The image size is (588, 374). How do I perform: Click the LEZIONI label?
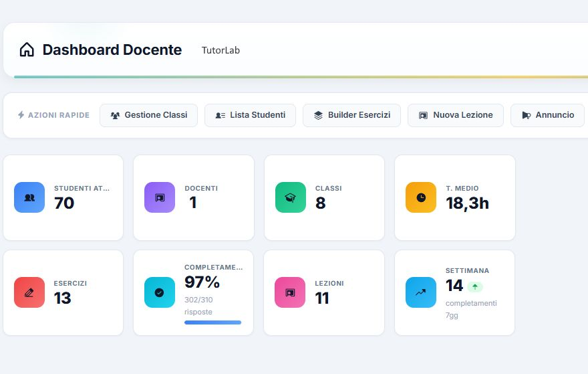(x=329, y=284)
